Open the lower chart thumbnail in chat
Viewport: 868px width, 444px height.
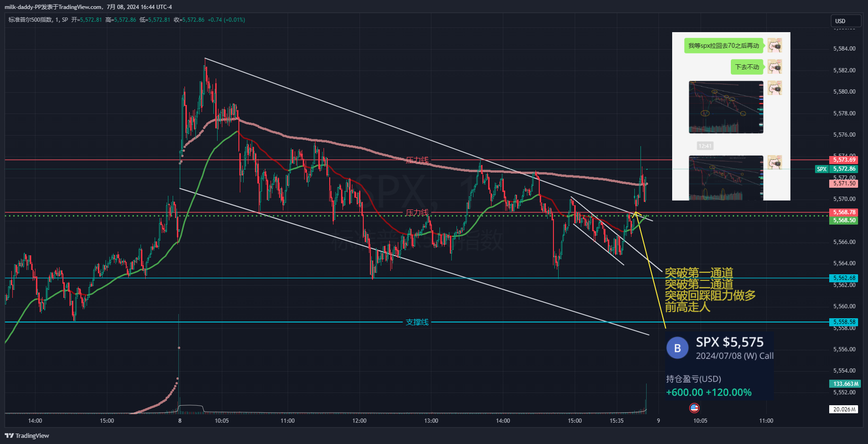[x=726, y=178]
